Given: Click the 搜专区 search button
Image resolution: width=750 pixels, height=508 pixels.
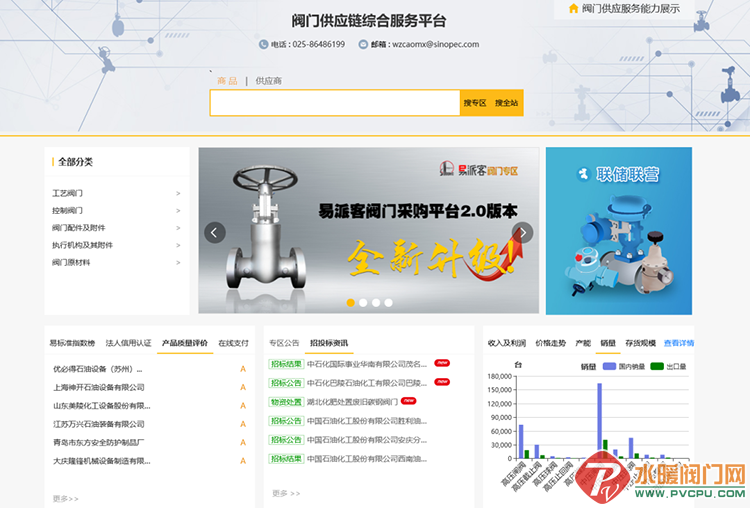Looking at the screenshot, I should pos(474,103).
